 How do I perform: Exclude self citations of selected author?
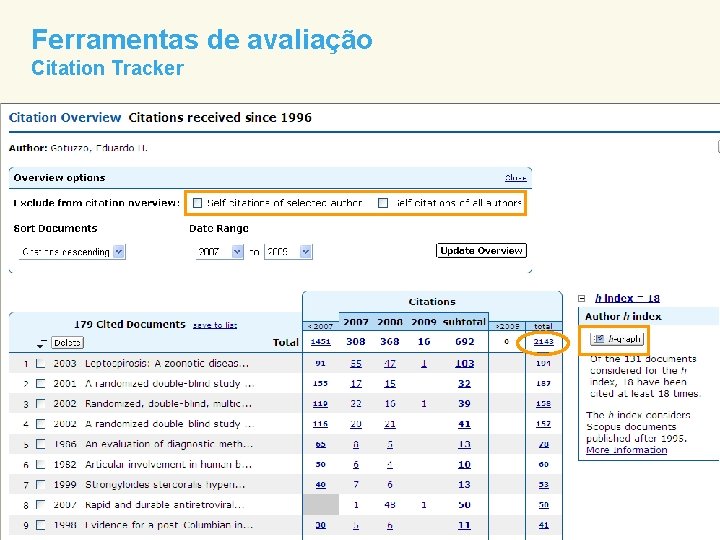click(197, 203)
